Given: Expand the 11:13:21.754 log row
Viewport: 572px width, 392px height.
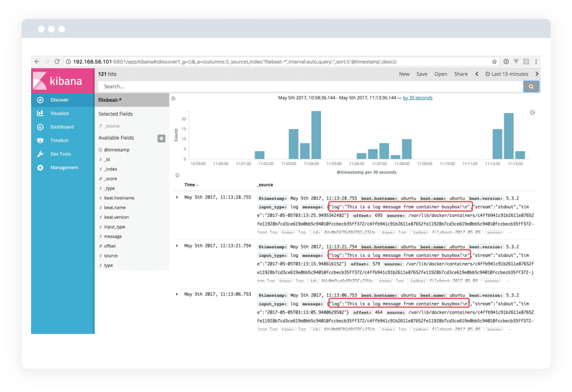Looking at the screenshot, I should 177,246.
